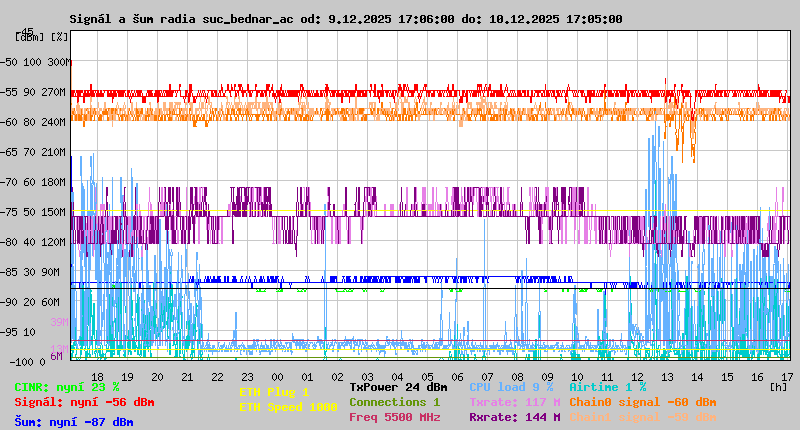This screenshot has width=800, height=430.
Task: Click the 'Chain1 signal -59 dBm' legend label
Action: (x=643, y=417)
